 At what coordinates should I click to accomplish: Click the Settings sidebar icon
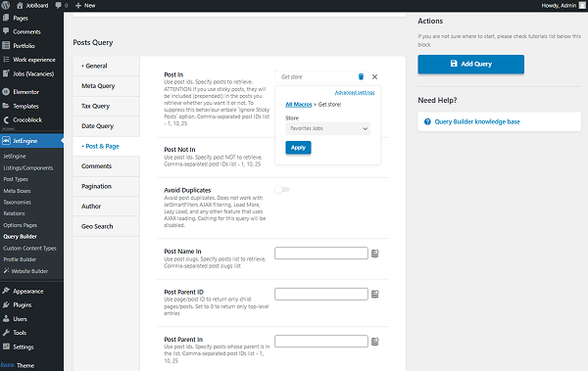coord(6,347)
